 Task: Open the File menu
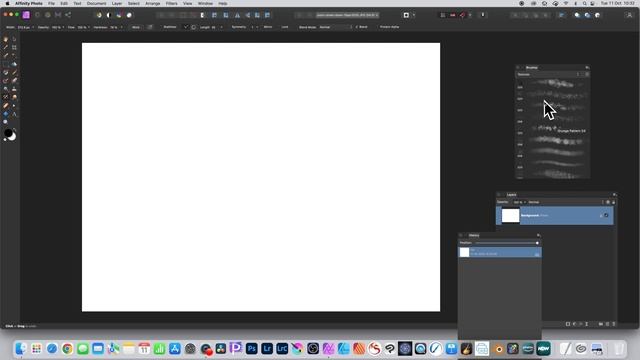point(51,3)
